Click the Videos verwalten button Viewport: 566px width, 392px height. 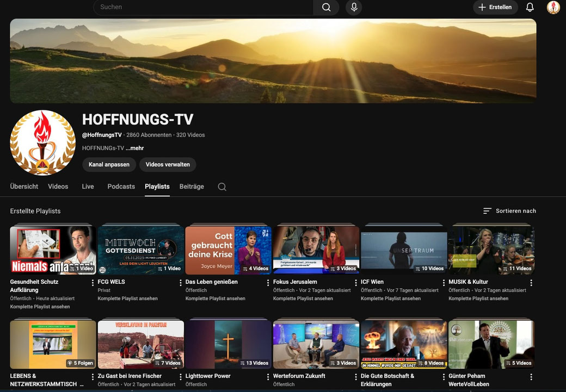pyautogui.click(x=168, y=165)
